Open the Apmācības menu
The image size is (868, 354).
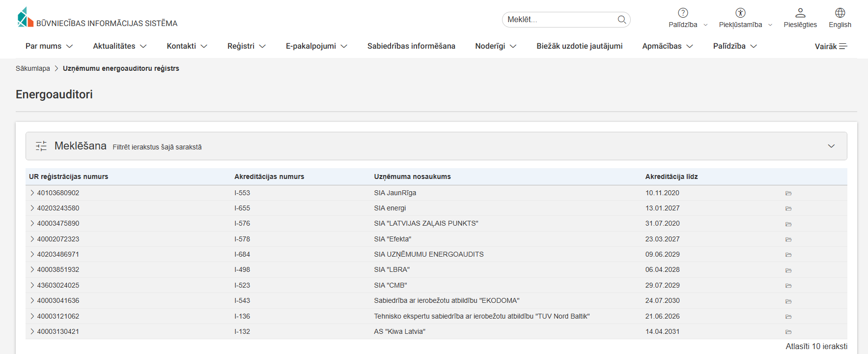(668, 46)
